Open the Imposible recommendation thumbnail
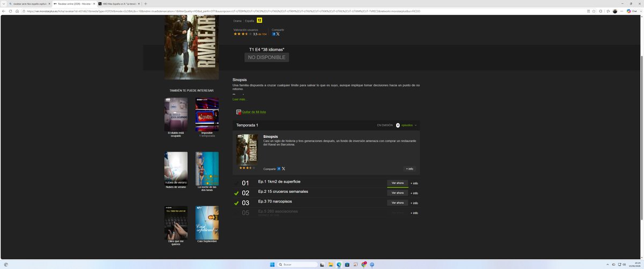This screenshot has width=644, height=269. [x=207, y=115]
